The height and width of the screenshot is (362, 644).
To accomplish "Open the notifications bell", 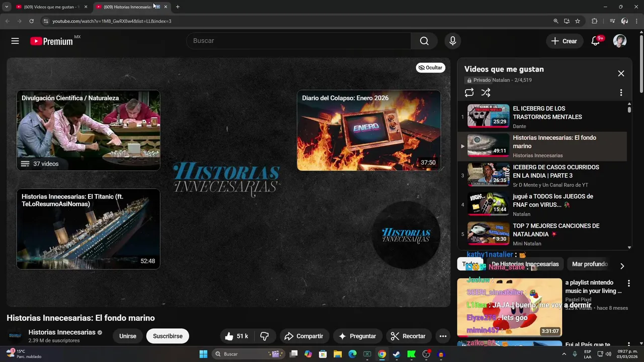I will (596, 41).
